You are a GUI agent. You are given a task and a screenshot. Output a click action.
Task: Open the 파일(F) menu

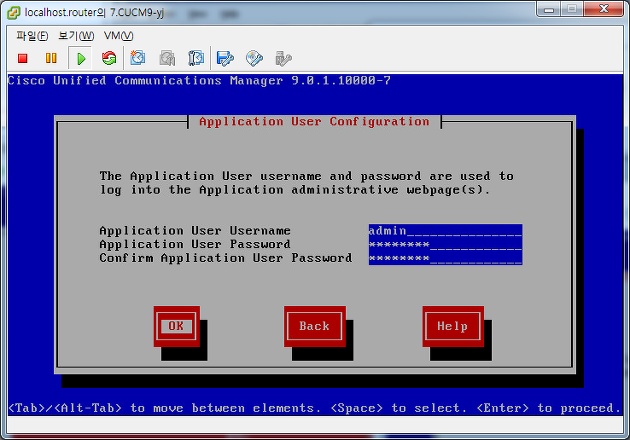pyautogui.click(x=32, y=36)
